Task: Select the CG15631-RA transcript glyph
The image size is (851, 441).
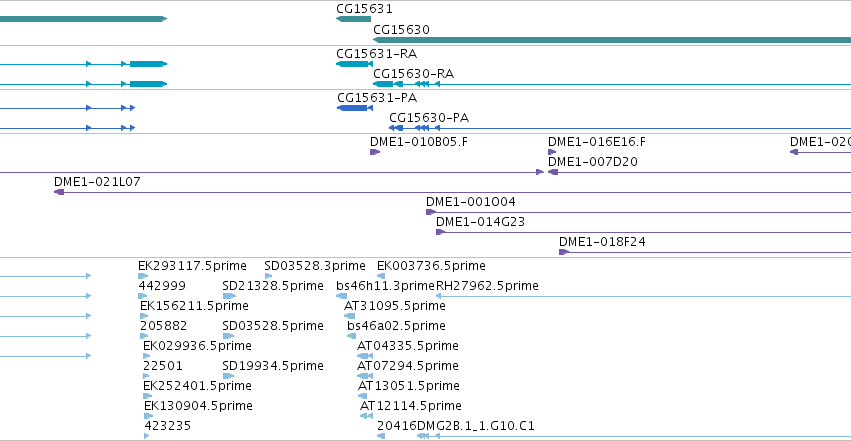Action: pos(354,64)
